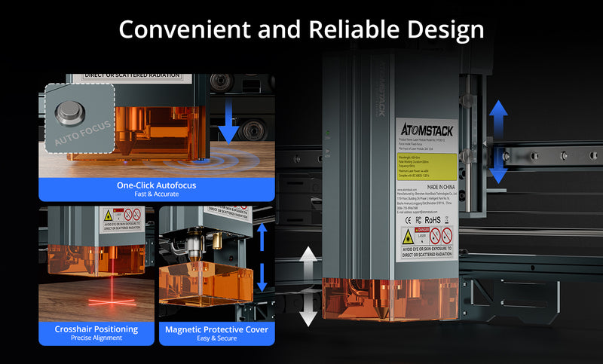Click the yellow specification sticker
Image resolution: width=603 pixels, height=364 pixels.
click(x=426, y=164)
